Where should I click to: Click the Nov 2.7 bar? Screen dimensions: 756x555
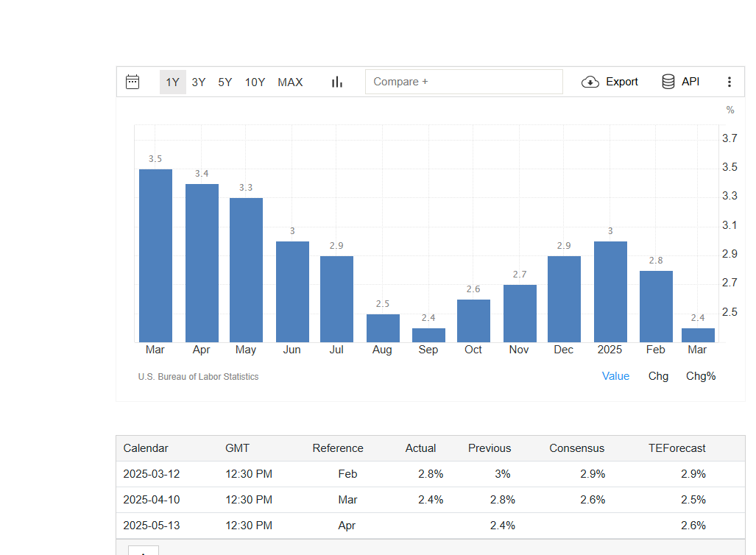[x=520, y=314]
